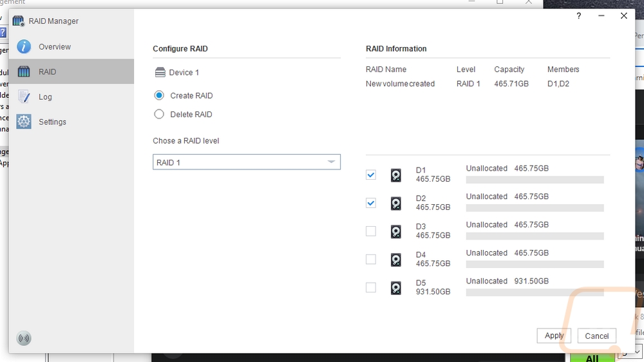Click the 'Level' column header
Viewport: 644px width, 362px height.
pyautogui.click(x=466, y=70)
